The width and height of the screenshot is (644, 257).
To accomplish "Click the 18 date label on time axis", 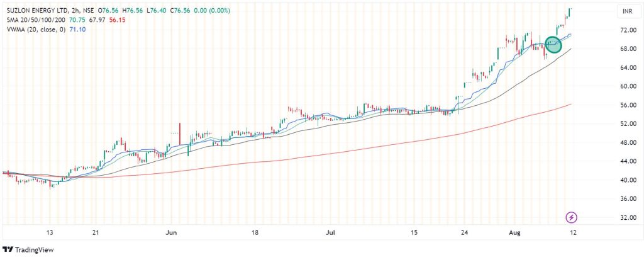I will (x=255, y=232).
